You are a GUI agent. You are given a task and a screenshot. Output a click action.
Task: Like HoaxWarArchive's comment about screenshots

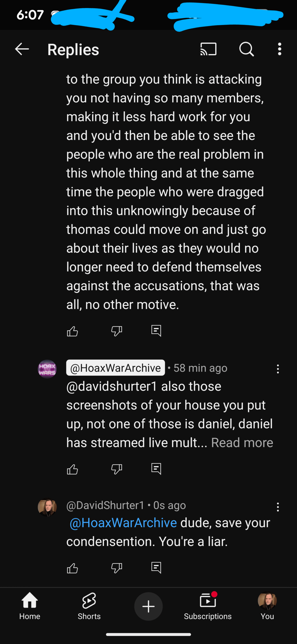72,469
